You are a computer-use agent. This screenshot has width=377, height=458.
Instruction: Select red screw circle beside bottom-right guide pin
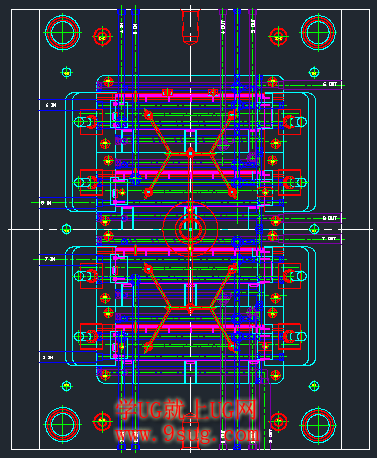(278, 421)
